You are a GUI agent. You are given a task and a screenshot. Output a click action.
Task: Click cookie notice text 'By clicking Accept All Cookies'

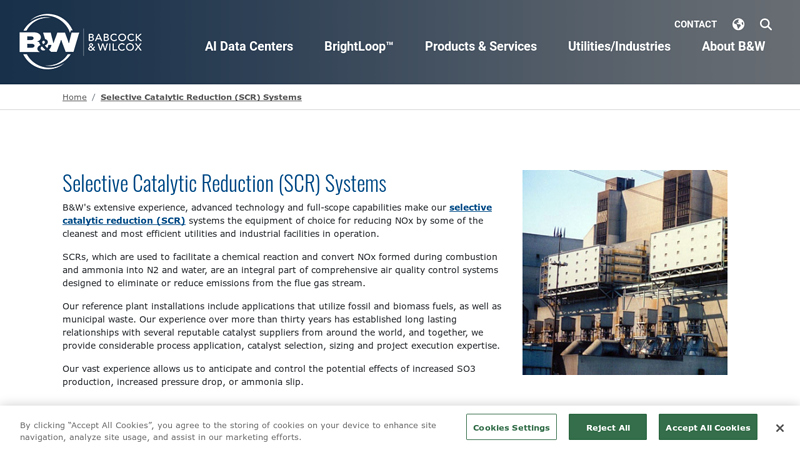point(228,431)
